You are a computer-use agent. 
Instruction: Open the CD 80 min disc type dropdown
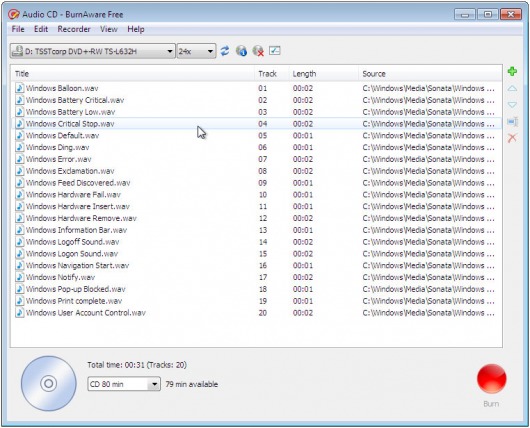(x=124, y=384)
